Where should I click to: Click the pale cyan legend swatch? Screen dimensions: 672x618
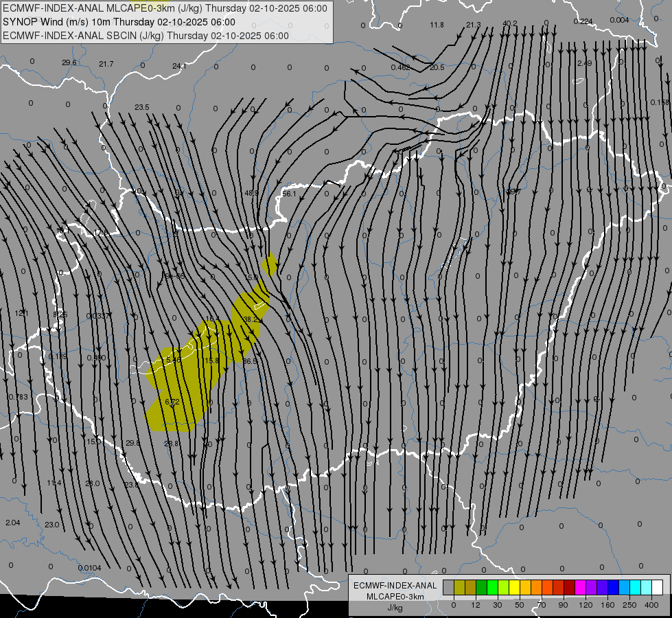click(647, 588)
